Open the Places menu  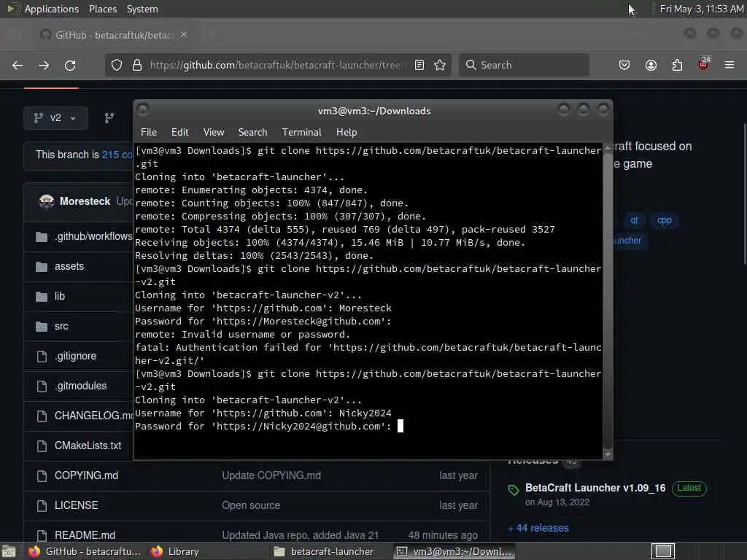[x=102, y=9]
